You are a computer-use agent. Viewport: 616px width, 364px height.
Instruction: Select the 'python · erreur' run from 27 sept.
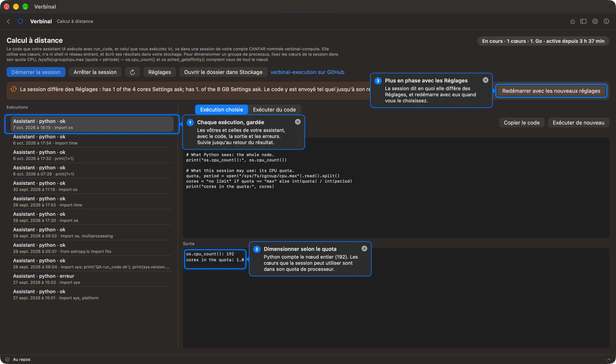click(92, 279)
